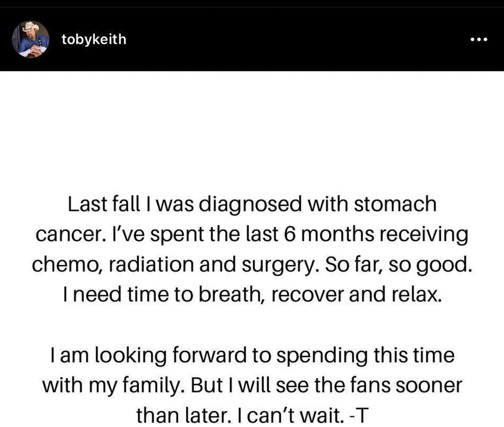Tap the 'I am looking forward' line

(252, 355)
